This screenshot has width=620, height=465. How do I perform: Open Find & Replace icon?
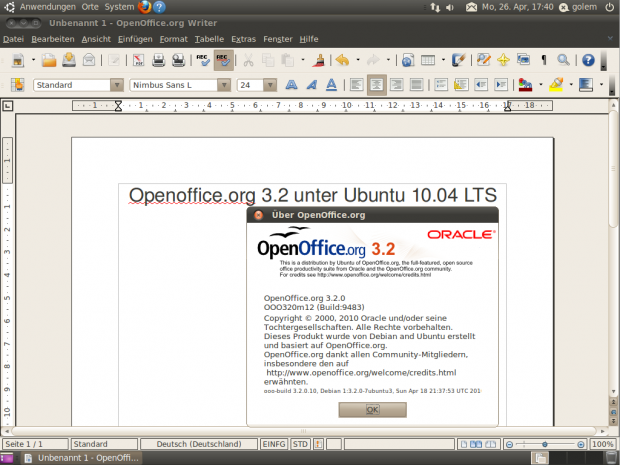click(x=484, y=60)
